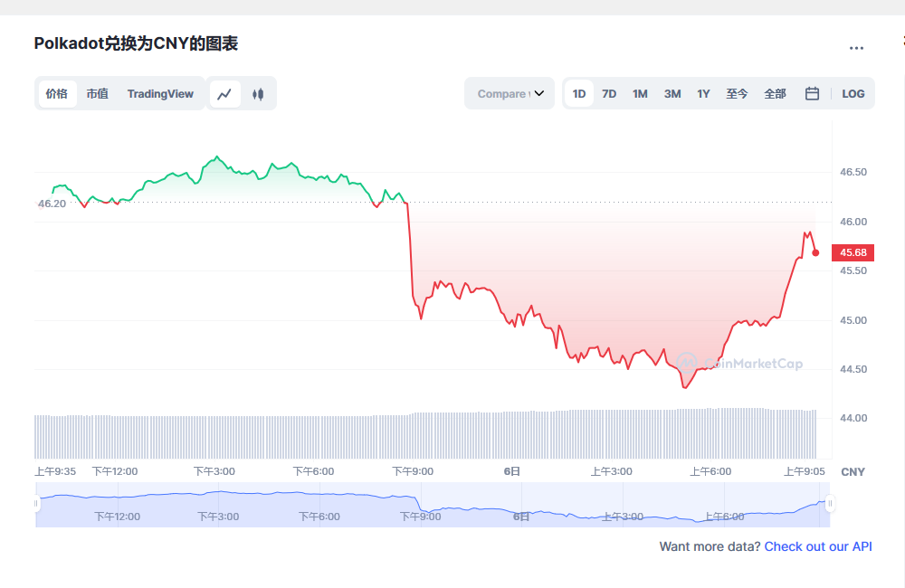Click the 46.00 y-axis value
This screenshot has width=905, height=588.
[853, 222]
